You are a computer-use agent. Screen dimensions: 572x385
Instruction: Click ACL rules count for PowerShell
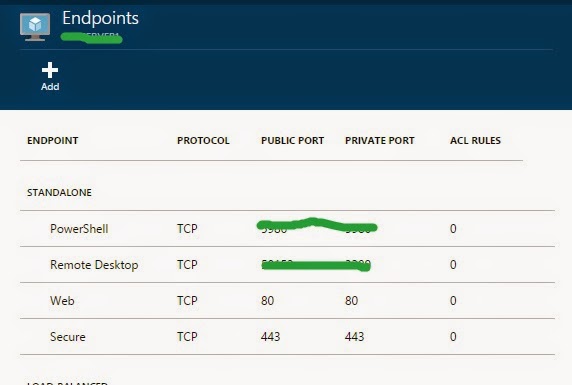click(453, 229)
